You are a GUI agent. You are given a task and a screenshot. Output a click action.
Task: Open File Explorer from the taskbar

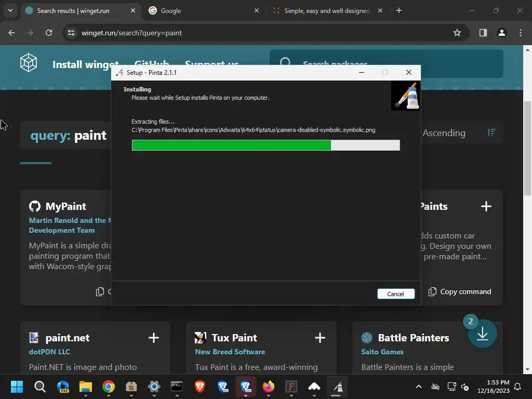pyautogui.click(x=86, y=387)
